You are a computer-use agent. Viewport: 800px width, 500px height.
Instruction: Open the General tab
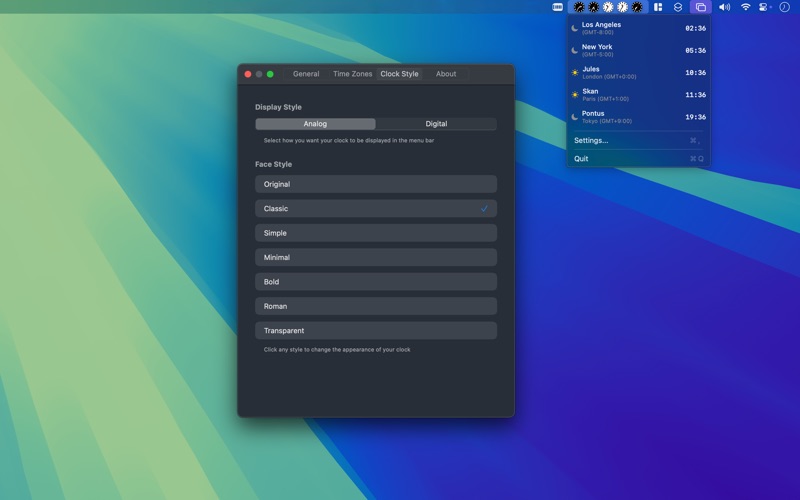coord(306,74)
